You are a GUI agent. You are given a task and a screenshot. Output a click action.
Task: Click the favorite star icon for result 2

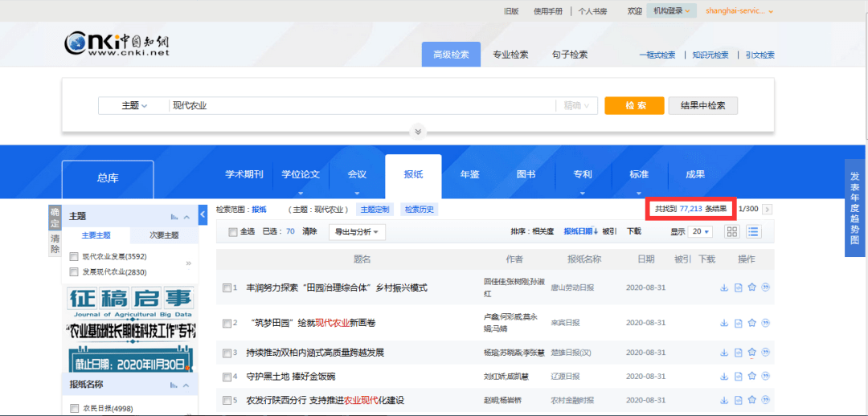click(x=752, y=323)
